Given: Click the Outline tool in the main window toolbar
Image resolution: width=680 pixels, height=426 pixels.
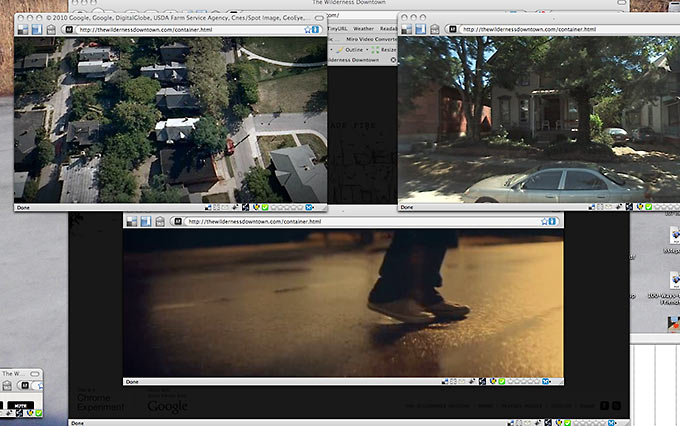Looking at the screenshot, I should point(350,50).
